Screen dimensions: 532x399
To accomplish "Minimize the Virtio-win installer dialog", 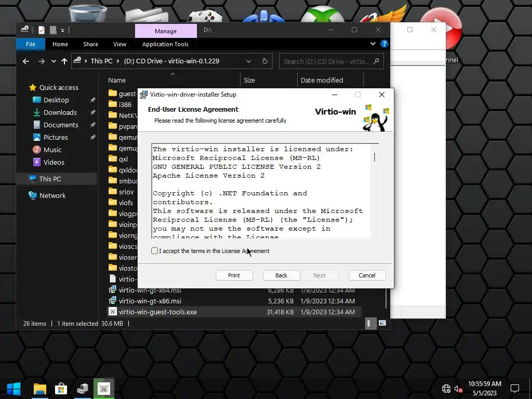I will (x=335, y=95).
